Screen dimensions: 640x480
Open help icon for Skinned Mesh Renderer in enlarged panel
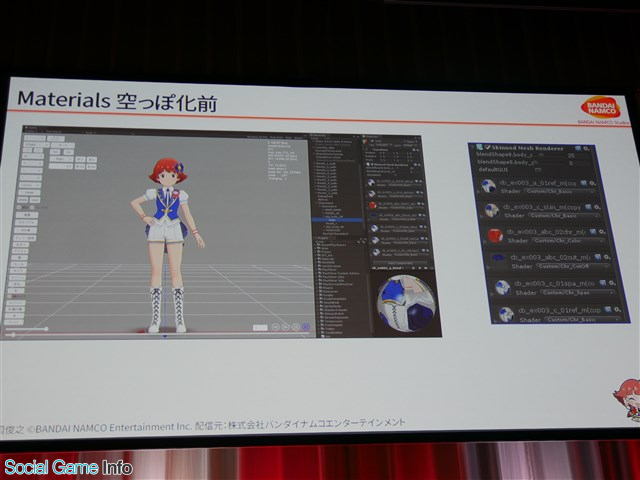click(x=578, y=148)
